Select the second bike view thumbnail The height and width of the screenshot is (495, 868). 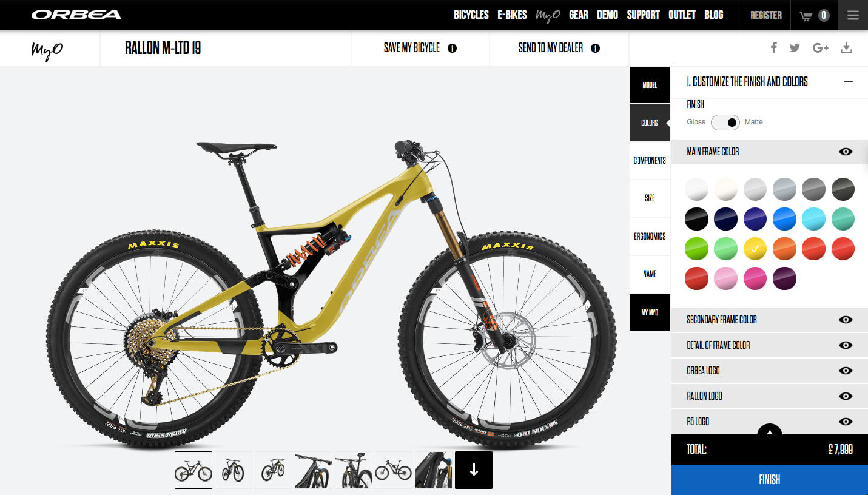coord(234,470)
